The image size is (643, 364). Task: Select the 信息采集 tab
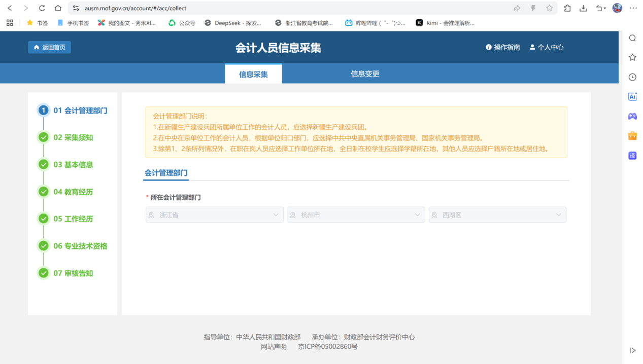point(253,75)
